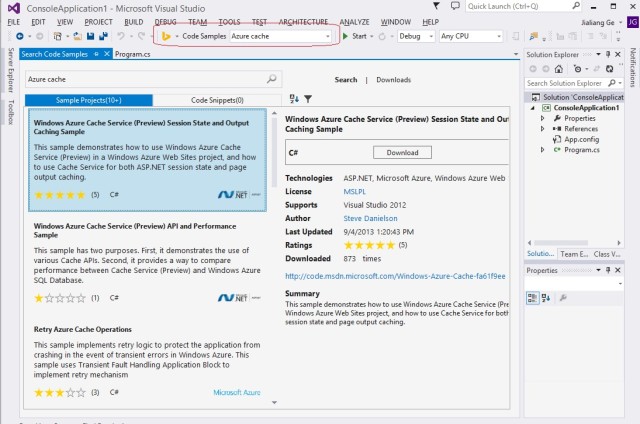Click the sort results icon

tap(294, 99)
